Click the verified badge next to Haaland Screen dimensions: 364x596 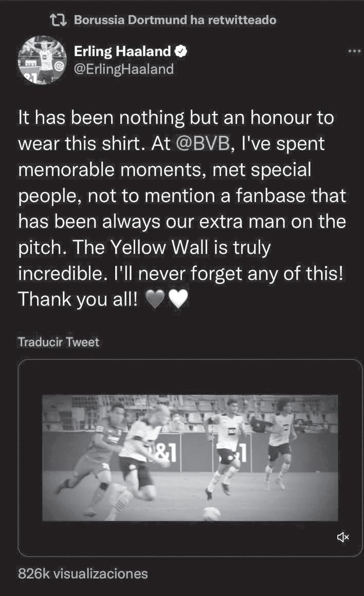tap(181, 51)
